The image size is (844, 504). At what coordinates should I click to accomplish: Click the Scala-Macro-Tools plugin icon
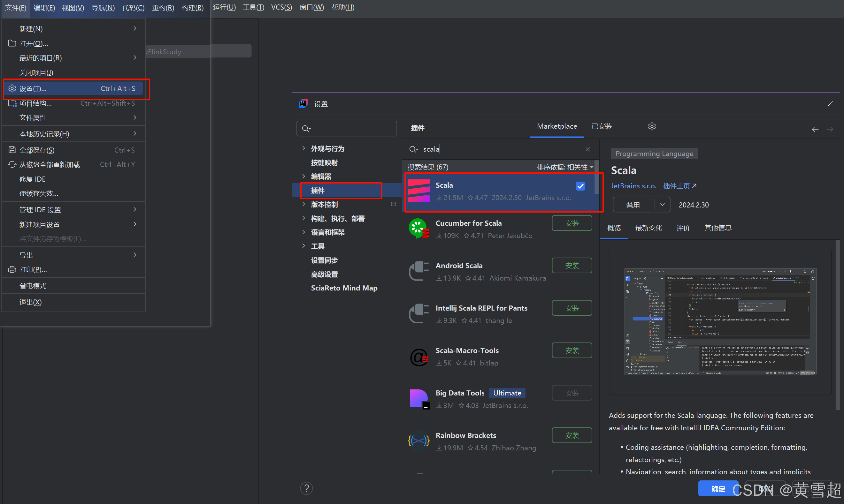(418, 356)
